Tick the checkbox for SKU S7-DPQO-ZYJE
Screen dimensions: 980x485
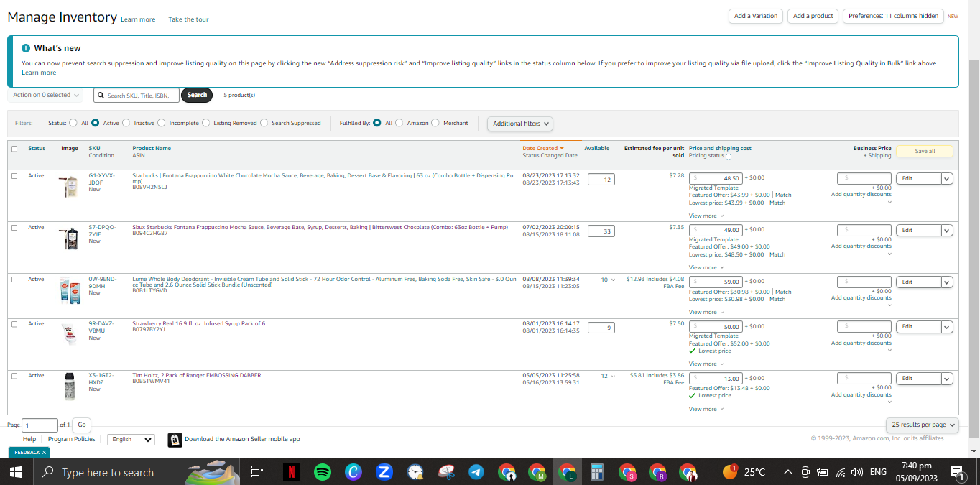point(14,228)
